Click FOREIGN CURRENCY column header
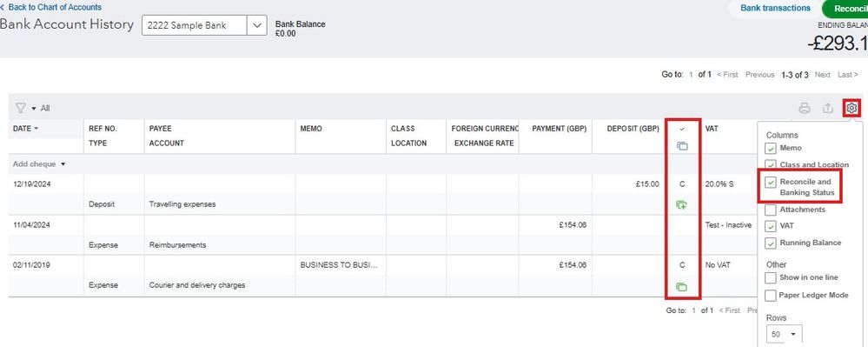 (485, 129)
